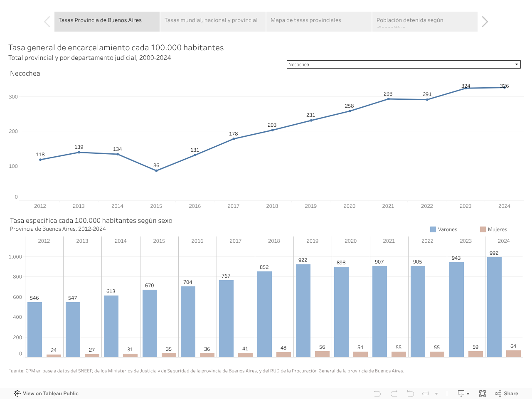Screen dimensions: 532x399
Task: Click the Revert icon in toolbar
Action: point(410,394)
